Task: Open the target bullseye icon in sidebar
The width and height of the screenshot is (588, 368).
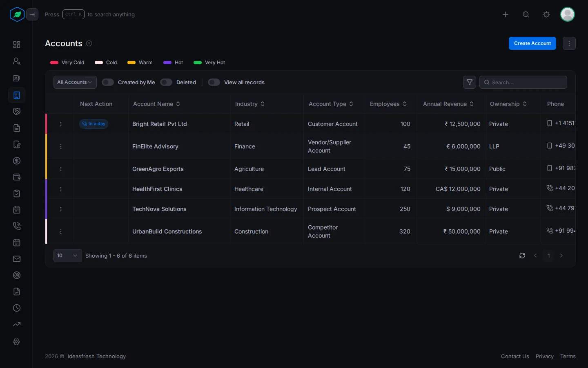Action: tap(17, 275)
